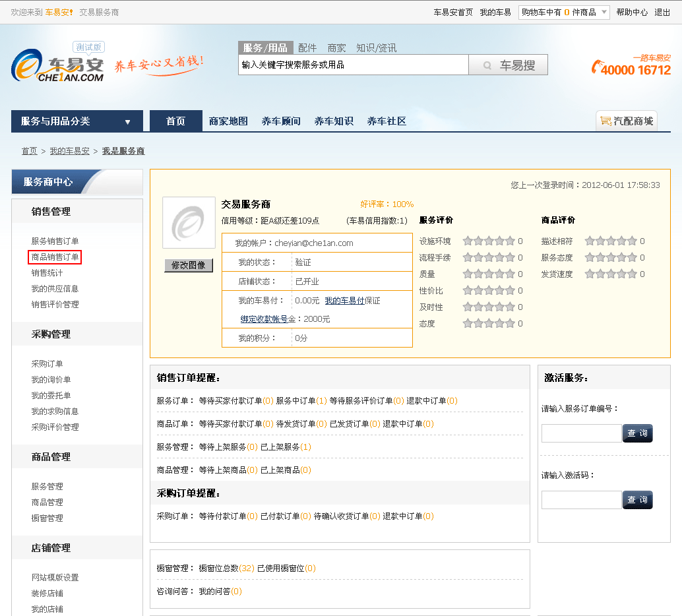The height and width of the screenshot is (616, 682).
Task: Click the 服务态度 star rating
Action: [611, 257]
